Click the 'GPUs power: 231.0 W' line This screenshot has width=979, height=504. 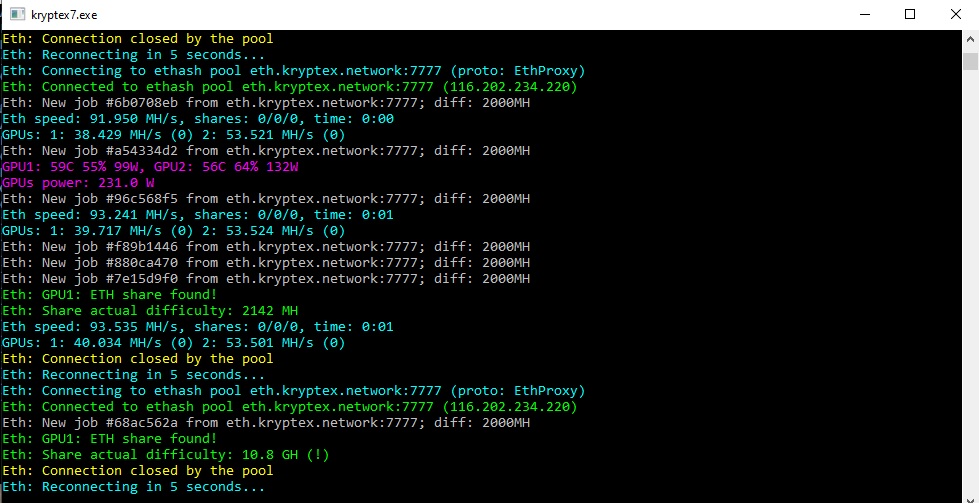point(78,183)
